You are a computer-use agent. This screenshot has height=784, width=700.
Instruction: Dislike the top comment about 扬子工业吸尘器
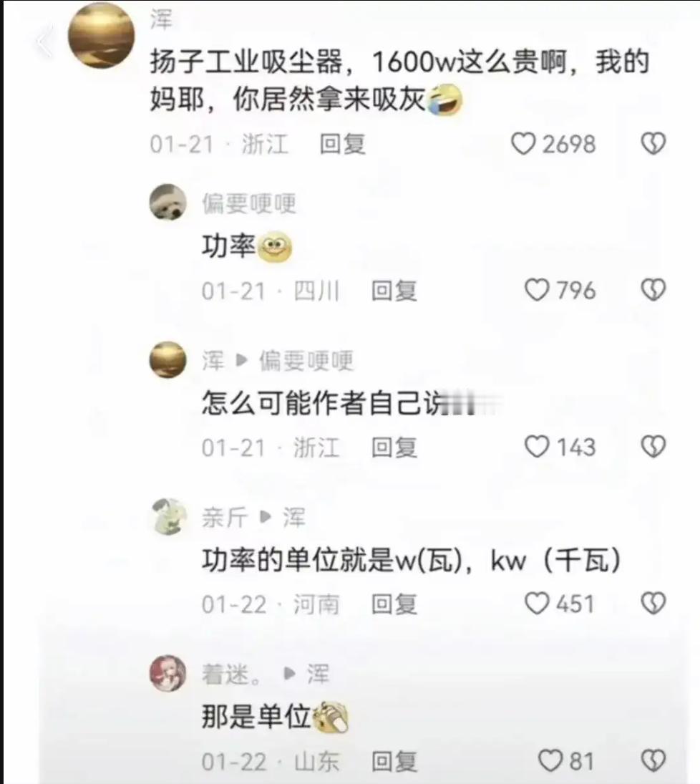[x=653, y=144]
